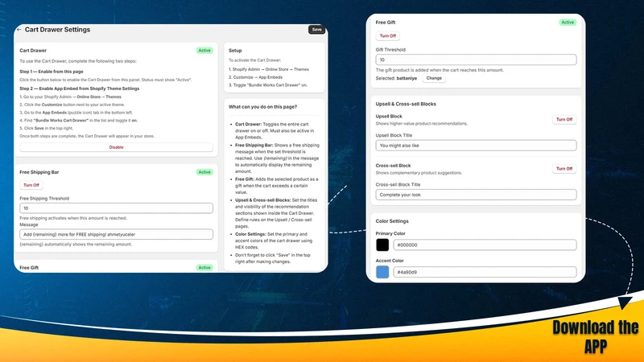Open the blue Accent Color swatch
Viewport: 644px width, 362px height.
point(382,272)
